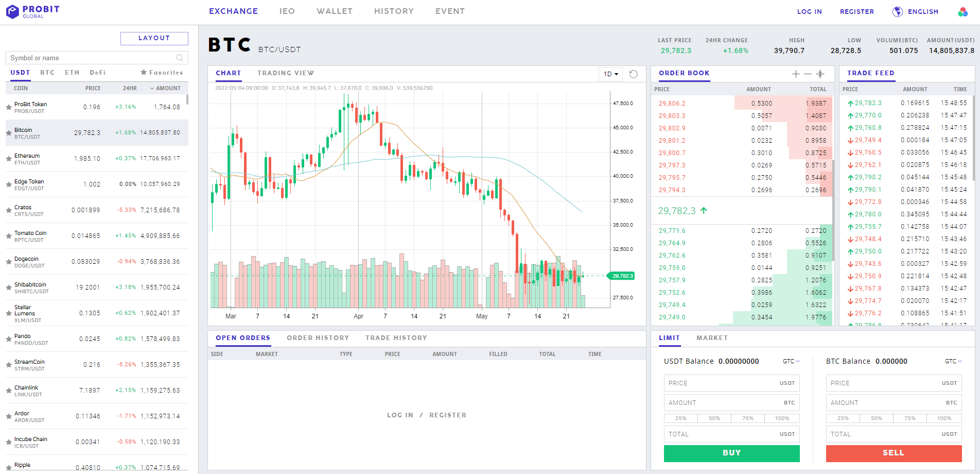Toggle favorite star for Cratos

[9, 210]
